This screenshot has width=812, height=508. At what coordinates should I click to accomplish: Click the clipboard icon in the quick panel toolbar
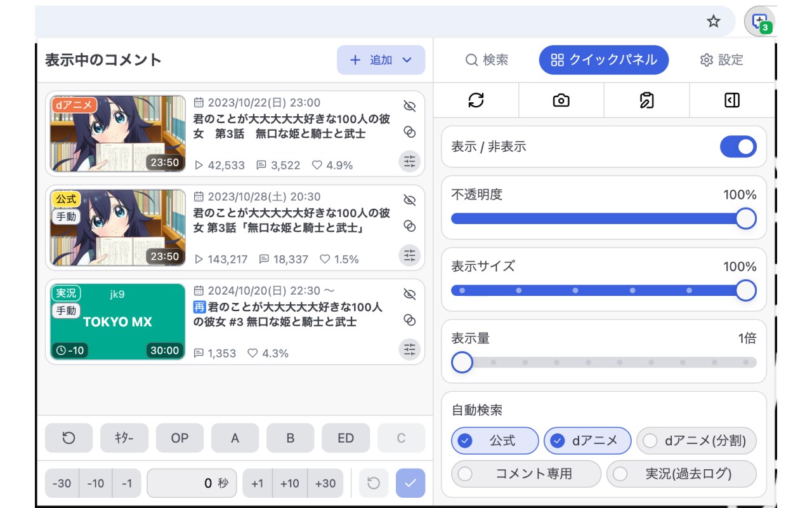click(x=646, y=100)
